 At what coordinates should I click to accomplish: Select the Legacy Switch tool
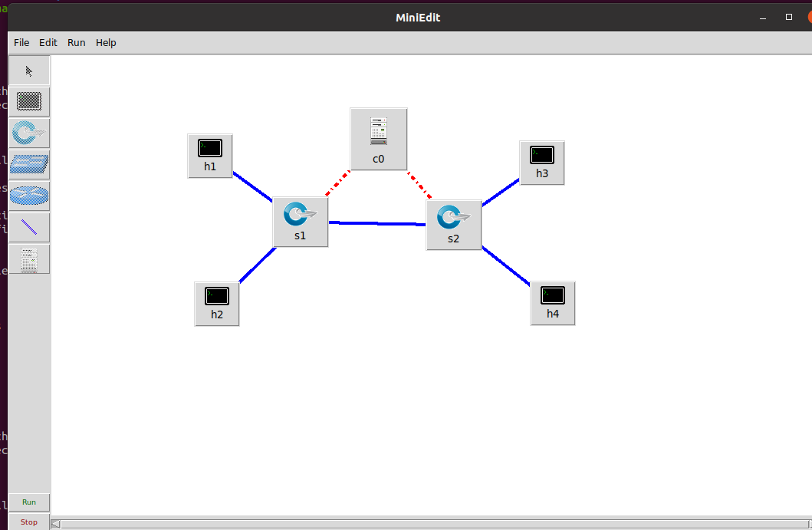29,164
